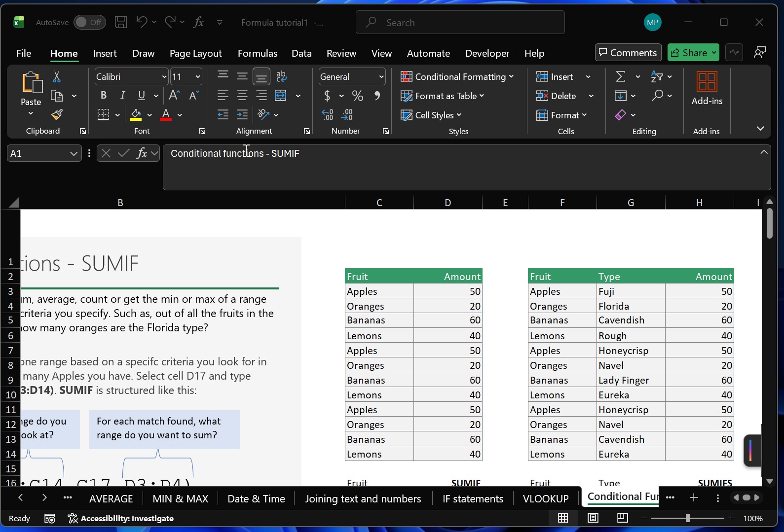Switch to Page Layout view in status bar
784x532 pixels.
point(593,518)
